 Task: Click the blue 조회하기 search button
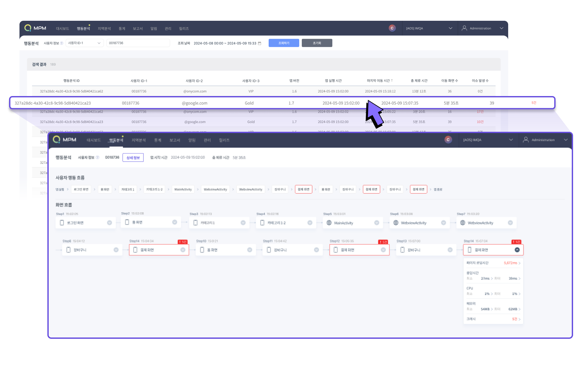click(x=284, y=43)
